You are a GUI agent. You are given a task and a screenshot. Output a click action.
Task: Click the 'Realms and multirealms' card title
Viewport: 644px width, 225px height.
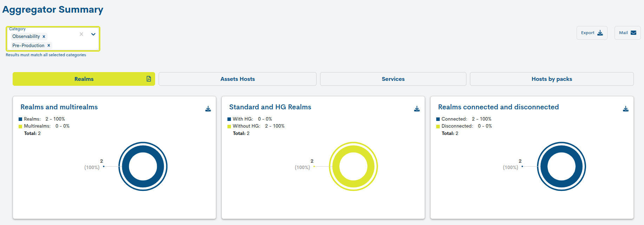tap(59, 107)
